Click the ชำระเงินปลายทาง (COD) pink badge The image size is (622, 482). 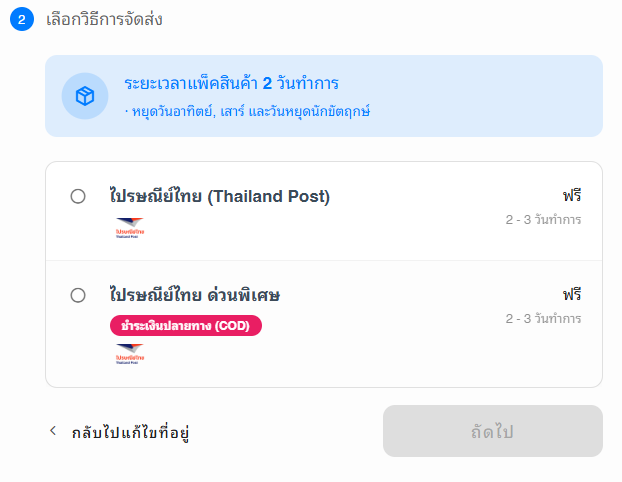point(186,326)
